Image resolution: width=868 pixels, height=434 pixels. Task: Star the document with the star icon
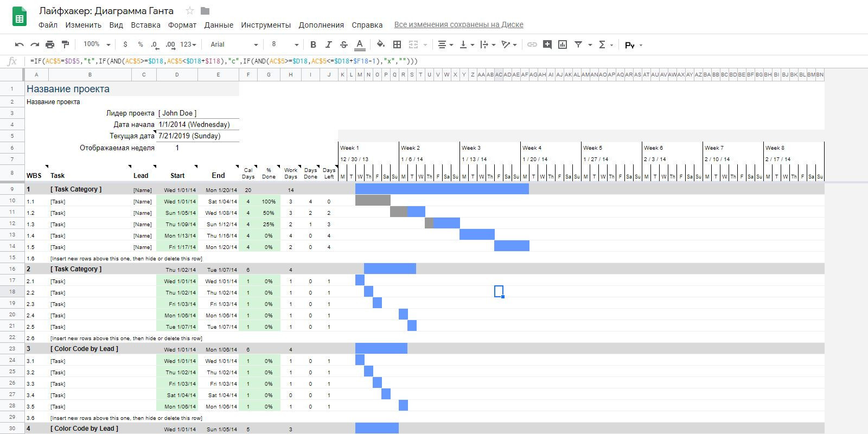coord(190,11)
